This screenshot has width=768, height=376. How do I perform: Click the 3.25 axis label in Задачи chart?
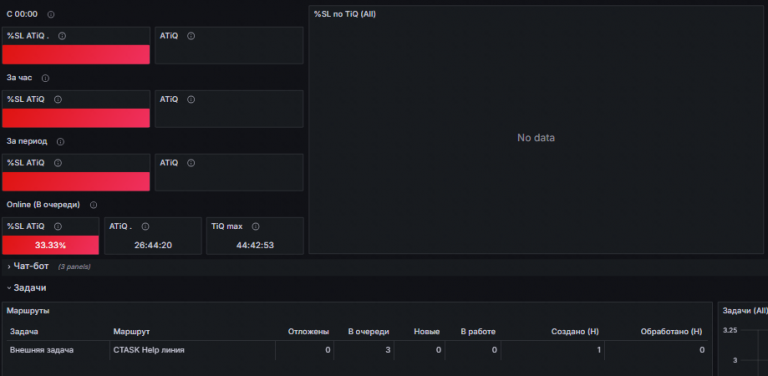(x=730, y=330)
